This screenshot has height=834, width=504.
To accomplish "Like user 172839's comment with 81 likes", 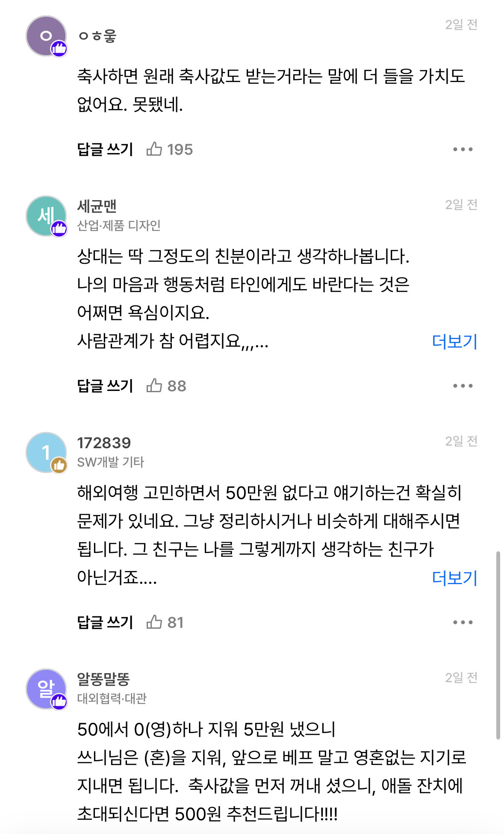I will [x=165, y=622].
